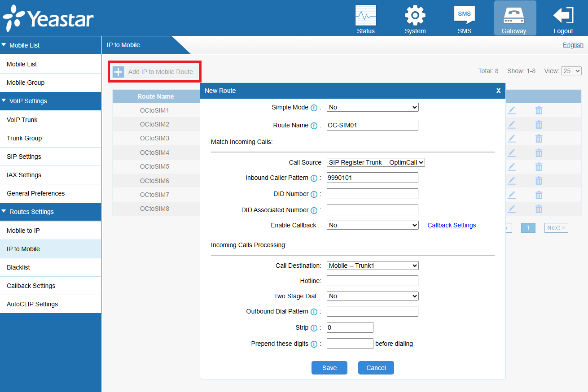Click the edit pencil for OCtoSIM3
588x392 pixels.
512,138
